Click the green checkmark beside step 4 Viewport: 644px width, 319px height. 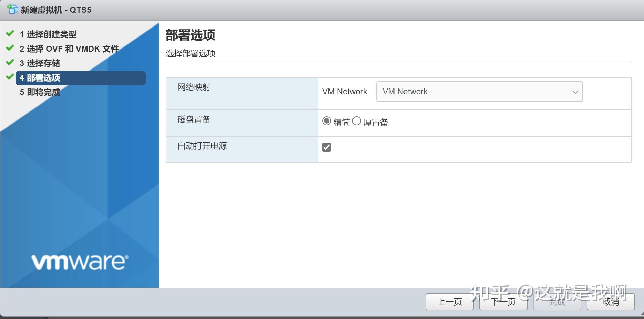(10, 77)
